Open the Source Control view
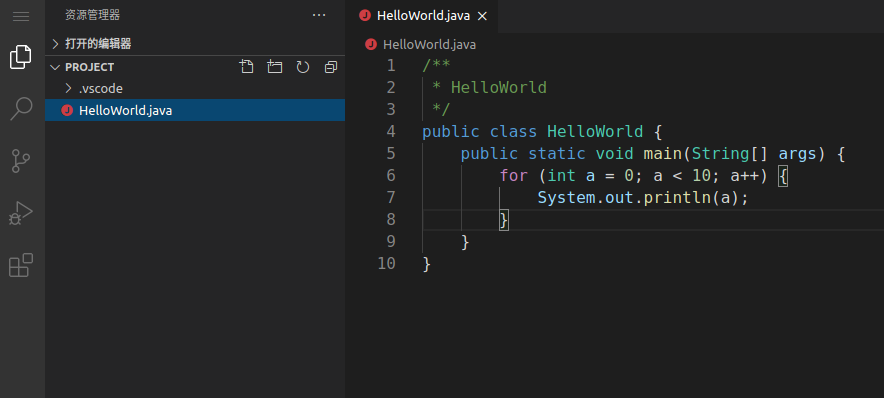This screenshot has width=884, height=398. tap(21, 161)
